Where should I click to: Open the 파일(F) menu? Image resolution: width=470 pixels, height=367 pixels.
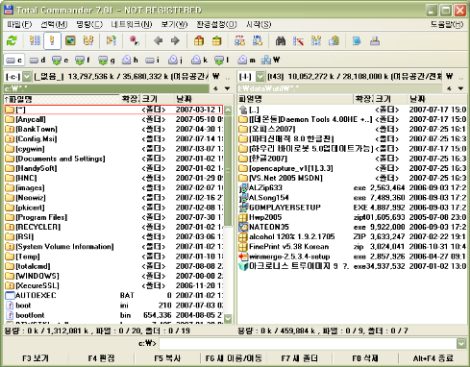[20, 24]
